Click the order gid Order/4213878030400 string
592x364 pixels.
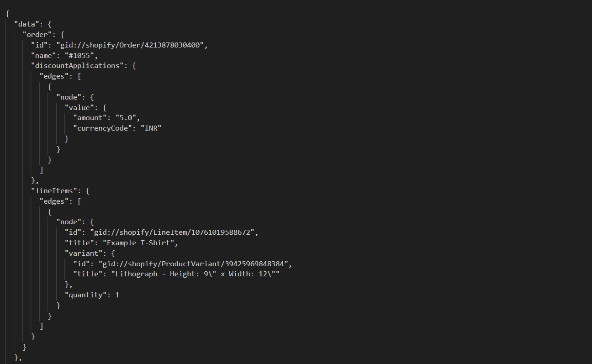click(x=132, y=45)
